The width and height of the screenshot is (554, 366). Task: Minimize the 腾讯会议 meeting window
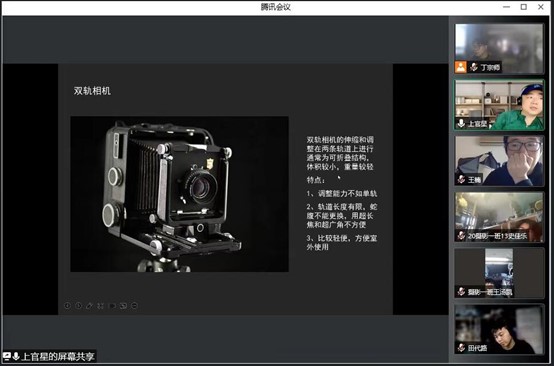click(x=506, y=7)
